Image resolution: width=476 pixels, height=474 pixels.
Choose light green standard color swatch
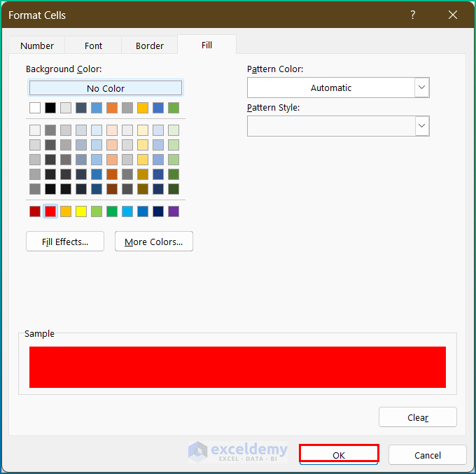tap(97, 211)
